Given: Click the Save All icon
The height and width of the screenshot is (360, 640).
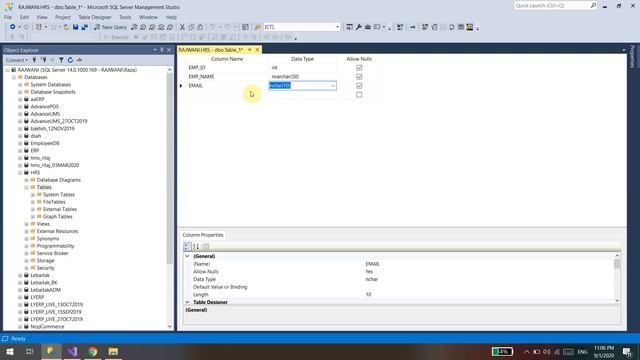Looking at the screenshot, I should pyautogui.click(x=84, y=27).
